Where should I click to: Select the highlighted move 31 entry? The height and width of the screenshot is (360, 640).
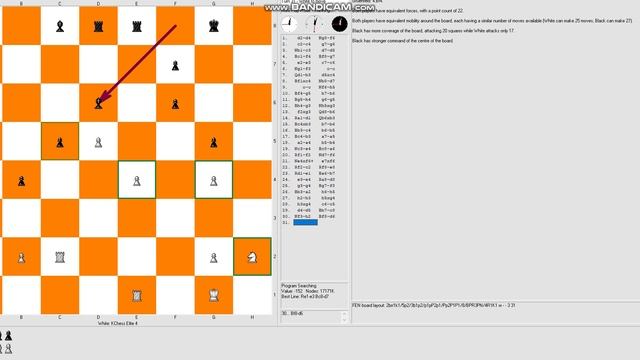pyautogui.click(x=305, y=222)
